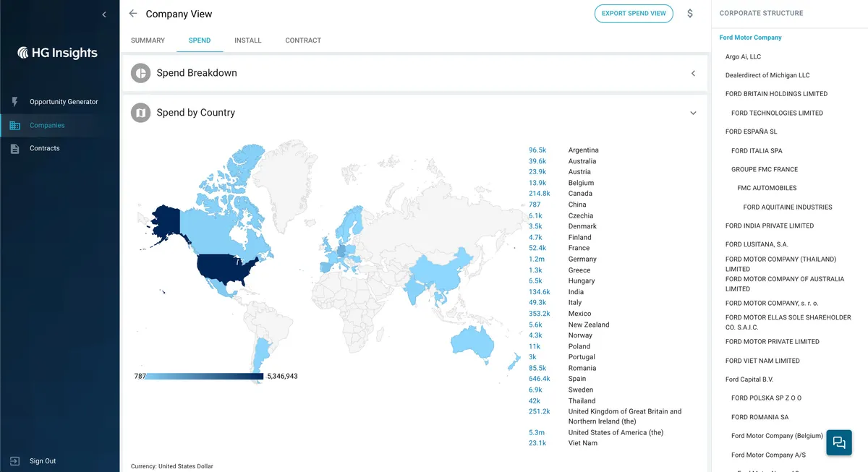Collapse the left sidebar chevron
Screen dimensions: 868x472
104,14
